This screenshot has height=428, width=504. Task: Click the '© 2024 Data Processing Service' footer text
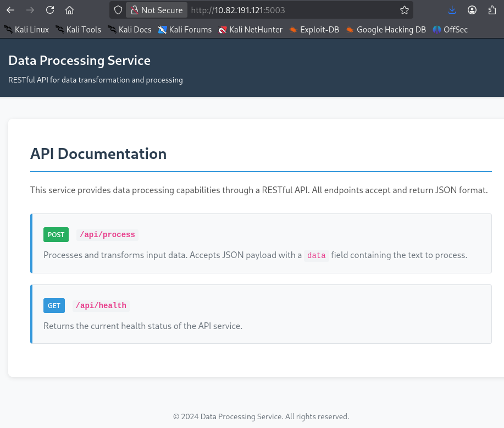pos(261,416)
